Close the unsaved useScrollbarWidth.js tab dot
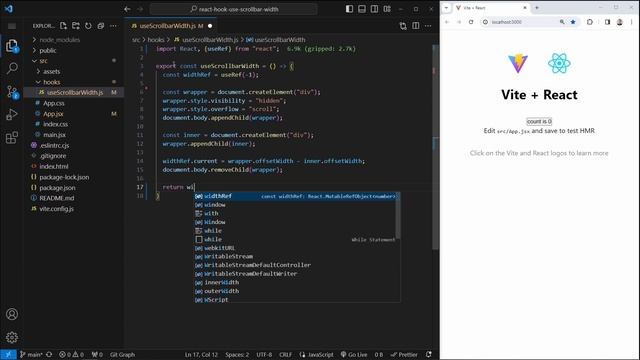 [210, 26]
